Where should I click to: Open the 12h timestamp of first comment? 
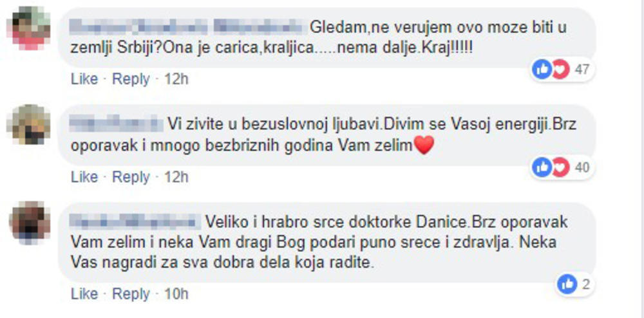coord(176,79)
